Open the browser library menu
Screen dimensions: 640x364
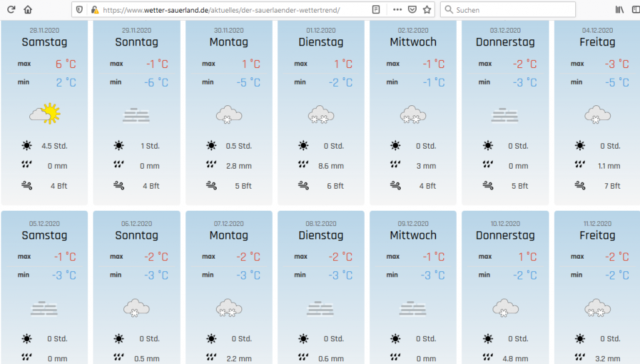(x=619, y=10)
